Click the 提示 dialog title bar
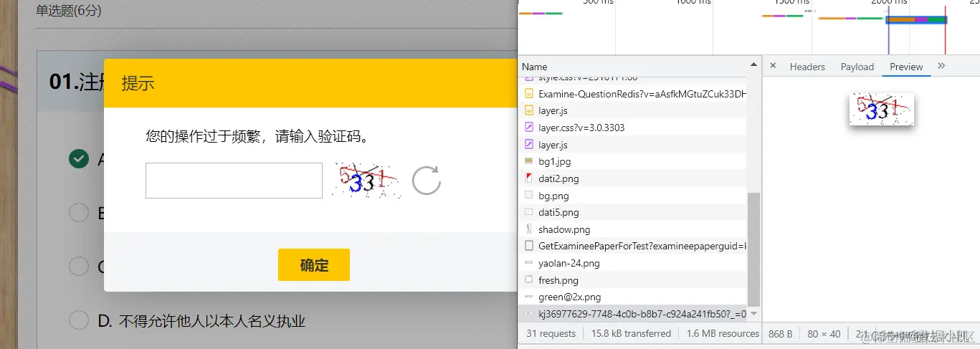The height and width of the screenshot is (349, 980). click(310, 83)
